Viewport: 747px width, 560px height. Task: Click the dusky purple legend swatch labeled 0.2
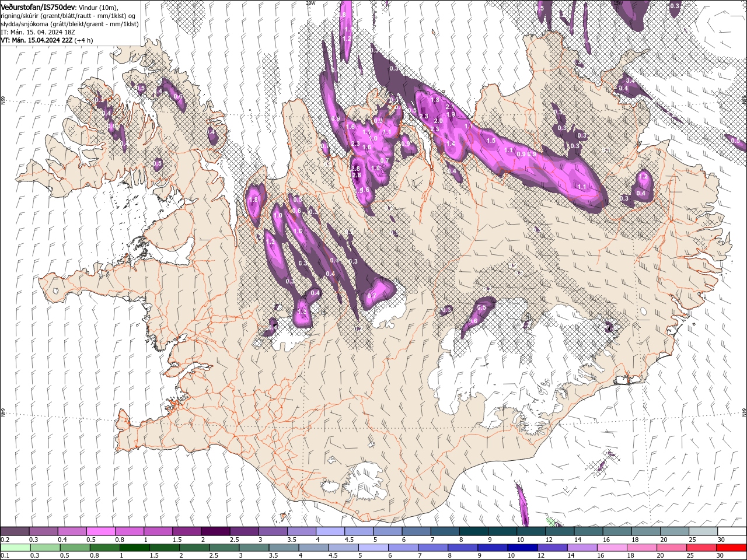(15, 531)
